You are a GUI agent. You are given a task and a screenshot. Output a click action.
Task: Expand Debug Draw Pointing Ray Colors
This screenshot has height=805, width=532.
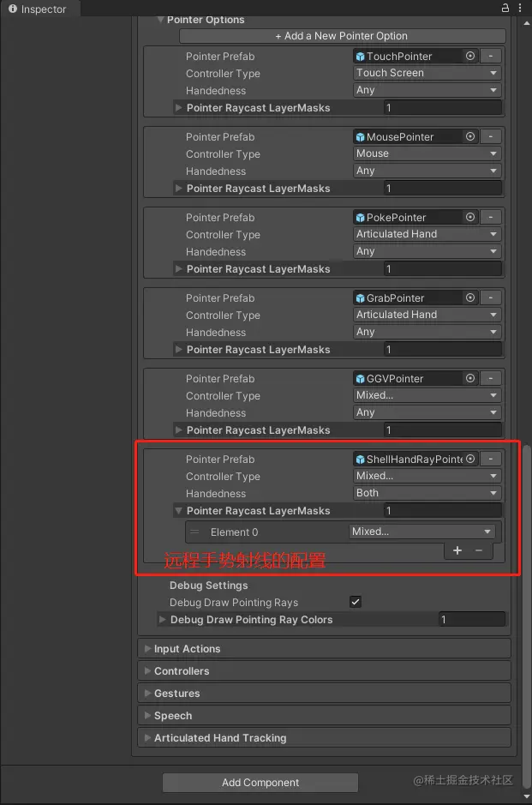(162, 619)
